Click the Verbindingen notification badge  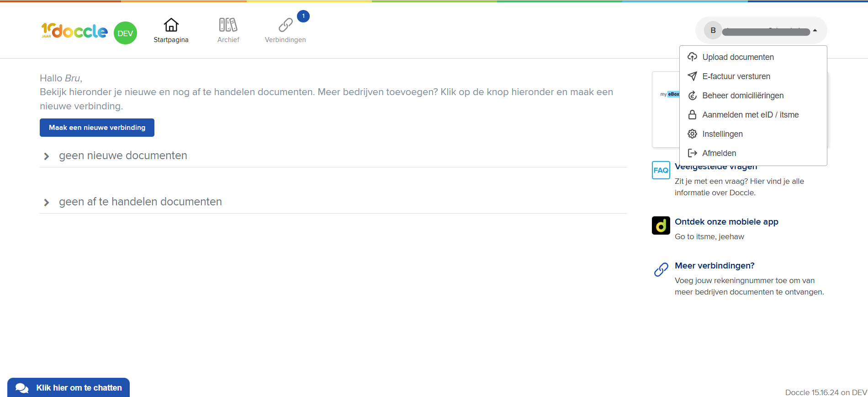tap(303, 16)
